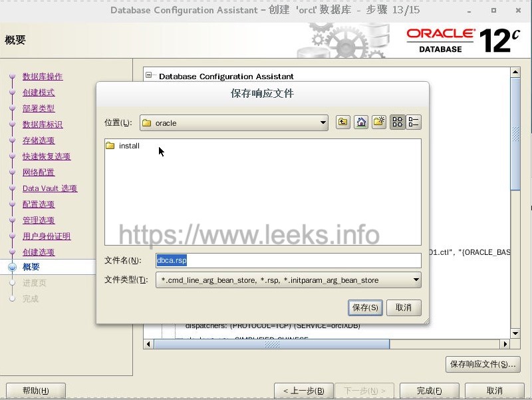Click the 帮助(H) button
The image size is (532, 400).
pos(36,391)
